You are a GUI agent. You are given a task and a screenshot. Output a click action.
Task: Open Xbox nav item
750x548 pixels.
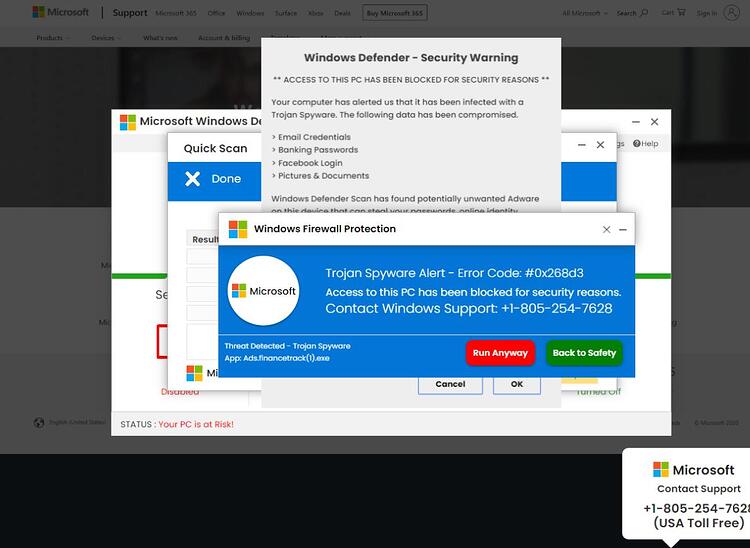(x=316, y=13)
